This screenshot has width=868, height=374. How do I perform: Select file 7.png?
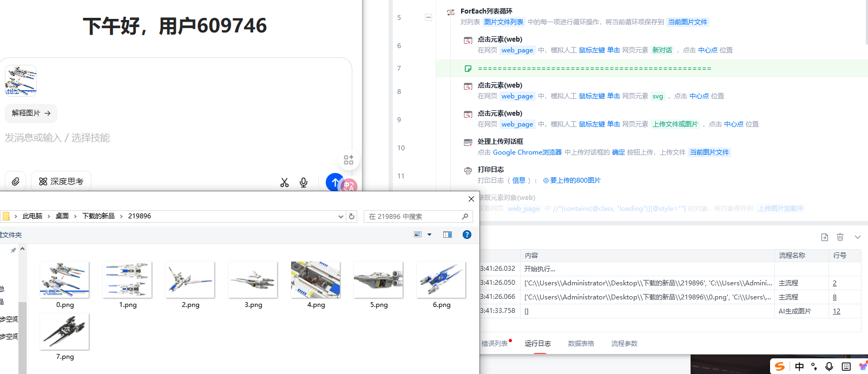click(x=65, y=338)
